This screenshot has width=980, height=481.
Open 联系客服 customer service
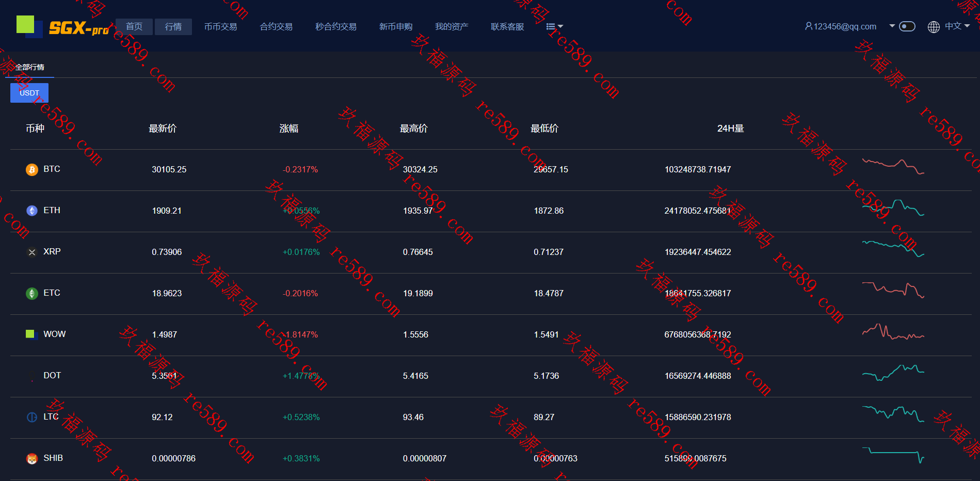(x=507, y=27)
